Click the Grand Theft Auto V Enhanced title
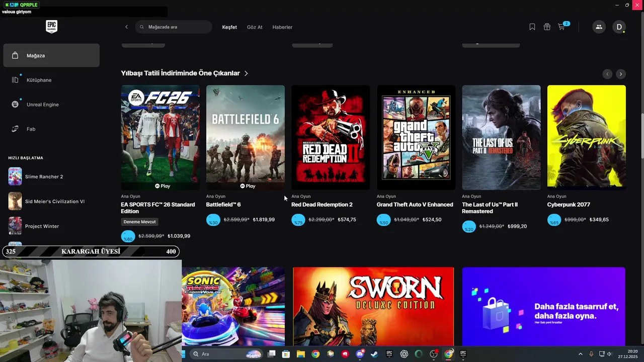 (415, 205)
